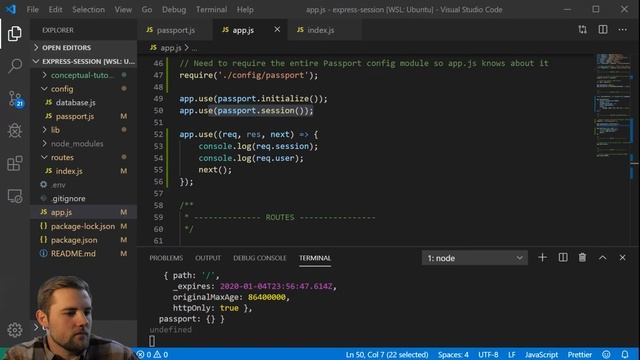
Task: Click the Ln 50, Col 7 status entry
Action: (x=387, y=354)
